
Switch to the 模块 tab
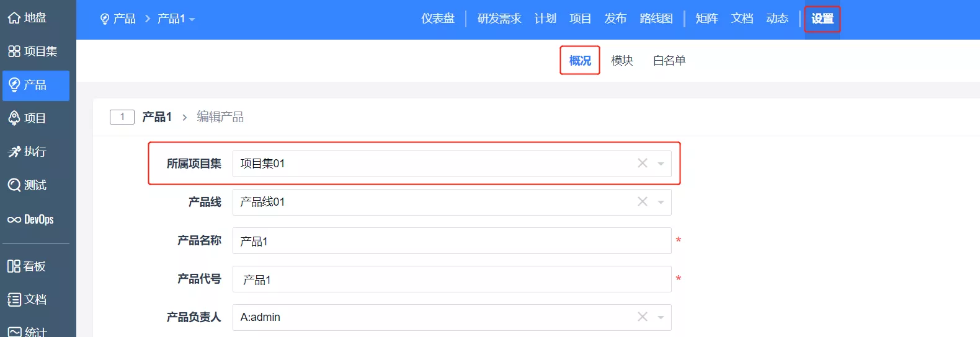[621, 61]
